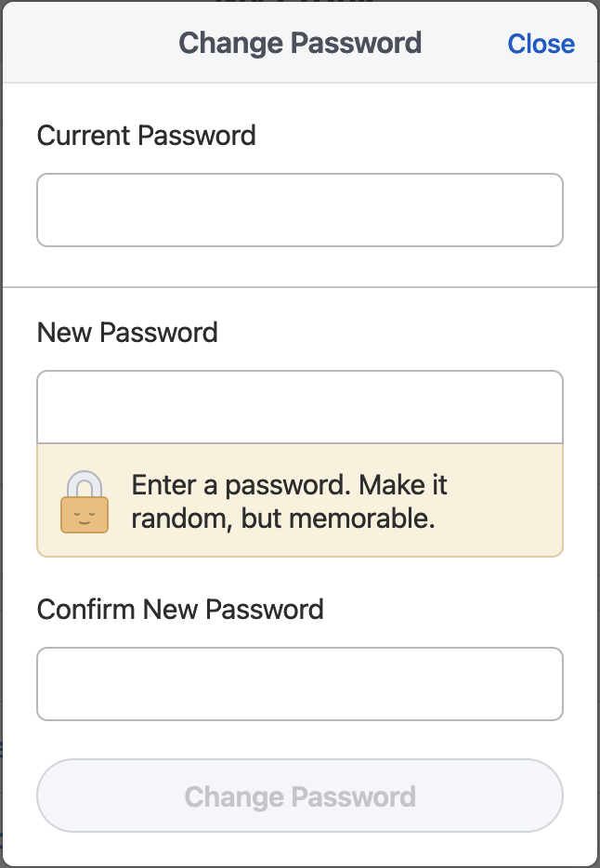Viewport: 600px width, 868px height.
Task: Click the grayed-out Change Password action
Action: coord(299,796)
